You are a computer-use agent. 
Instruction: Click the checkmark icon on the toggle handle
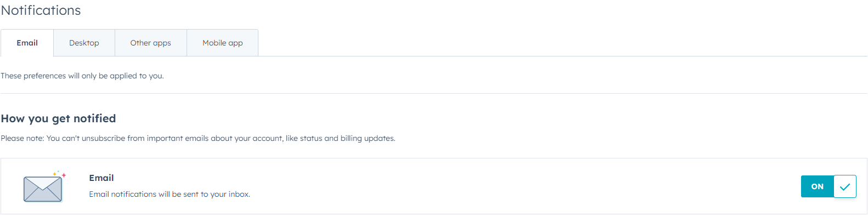click(x=845, y=186)
